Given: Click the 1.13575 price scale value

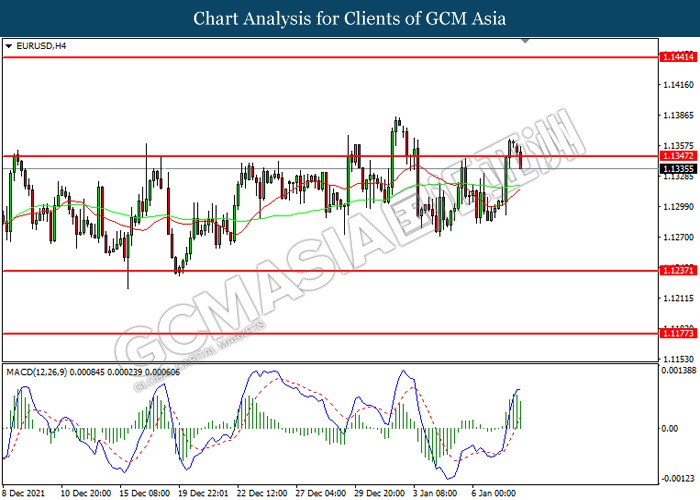Looking at the screenshot, I should click(x=679, y=146).
